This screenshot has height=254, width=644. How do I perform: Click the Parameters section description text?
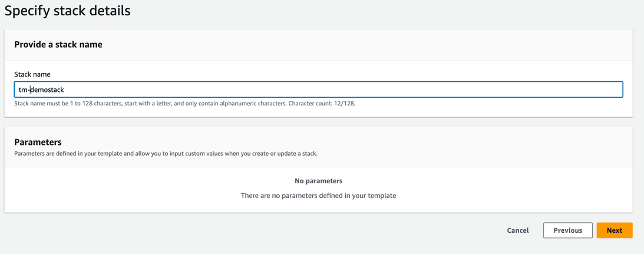166,153
